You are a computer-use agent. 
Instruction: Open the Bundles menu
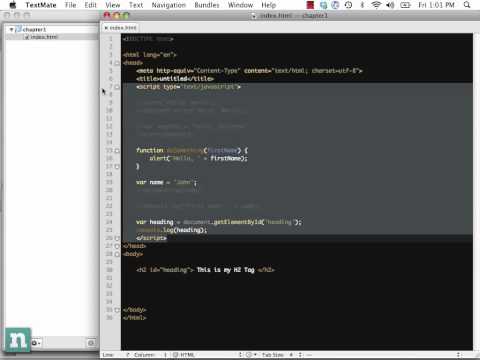[x=207, y=5]
